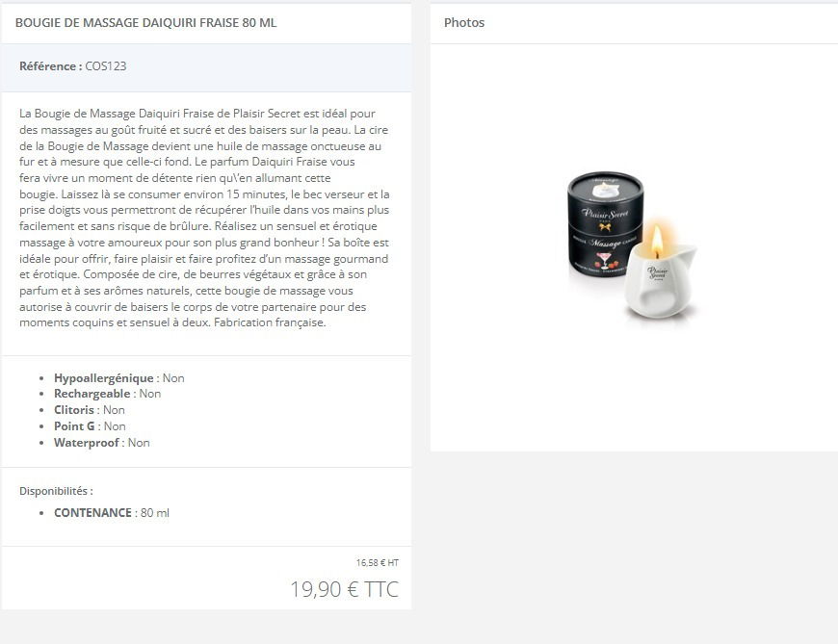Click the 16,58 € HT price
The width and height of the screenshot is (838, 644).
[x=378, y=562]
